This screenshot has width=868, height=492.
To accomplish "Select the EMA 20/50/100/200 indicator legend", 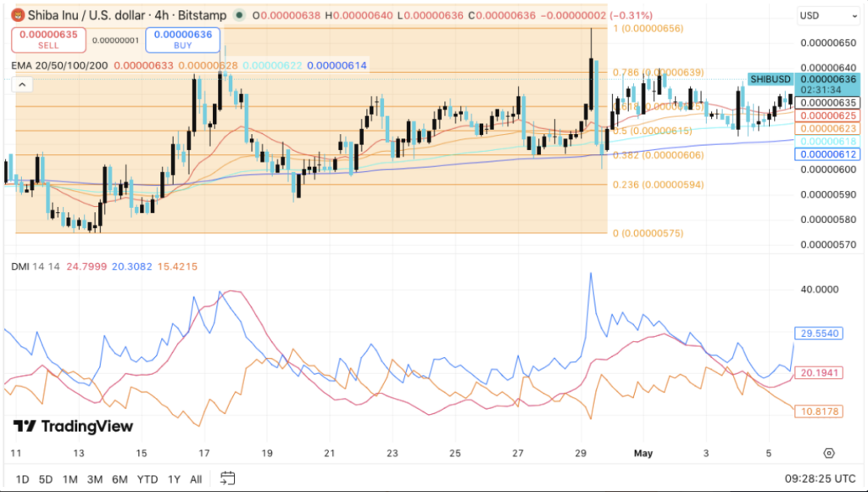I will click(60, 65).
